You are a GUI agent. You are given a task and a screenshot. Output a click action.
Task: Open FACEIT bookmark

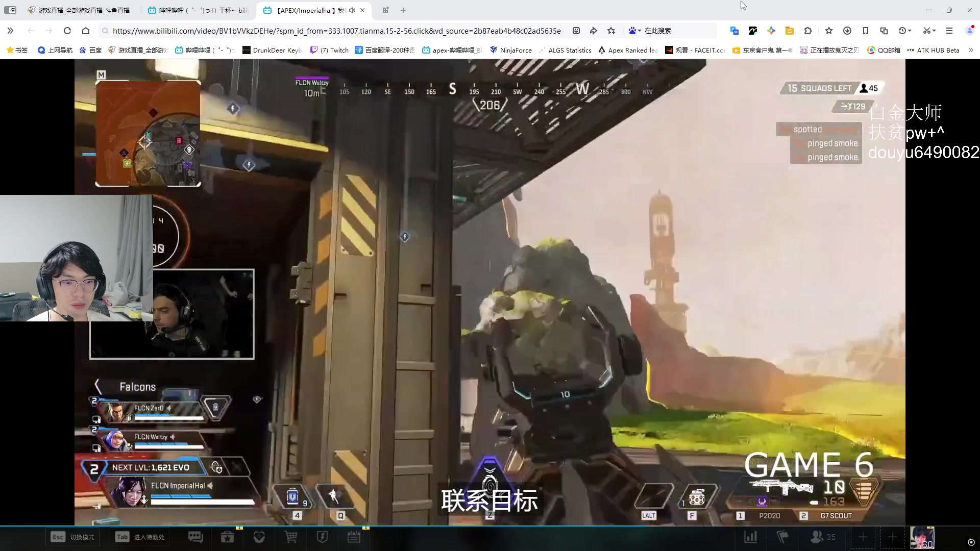(695, 50)
